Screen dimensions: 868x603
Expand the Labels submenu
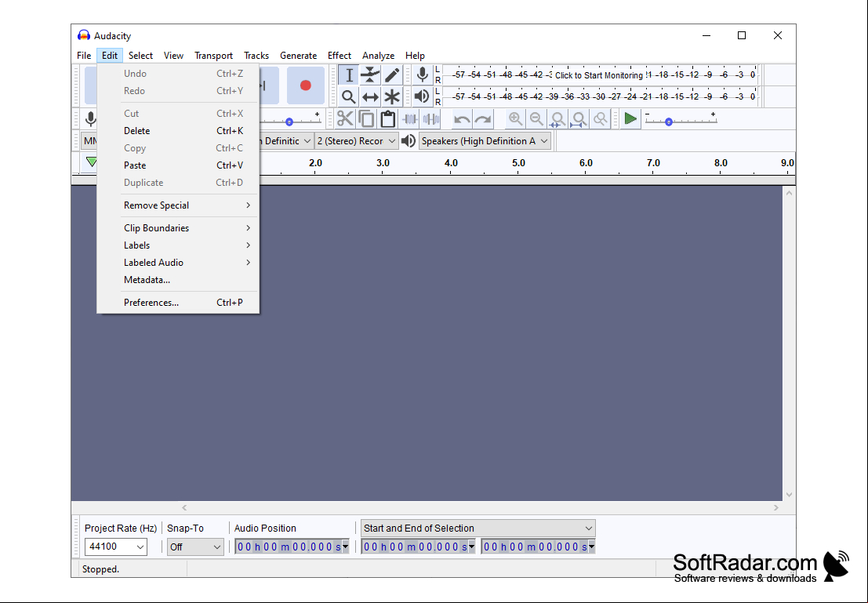coord(178,245)
